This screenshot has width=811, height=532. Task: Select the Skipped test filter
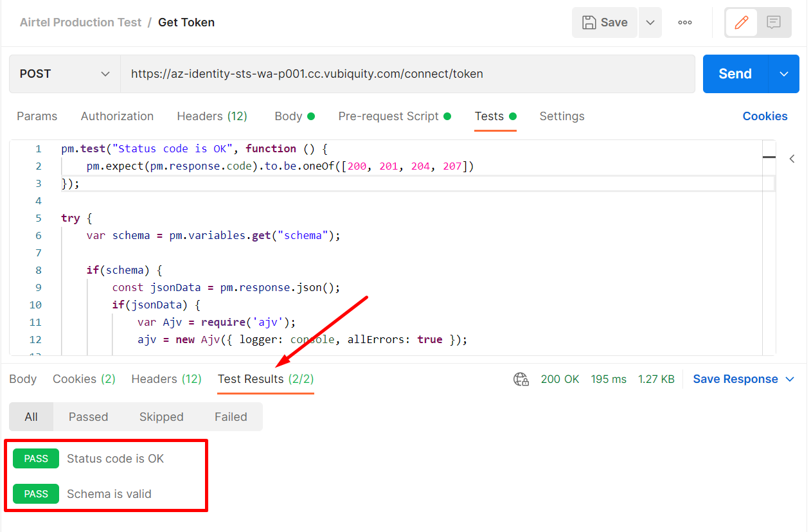(x=161, y=416)
